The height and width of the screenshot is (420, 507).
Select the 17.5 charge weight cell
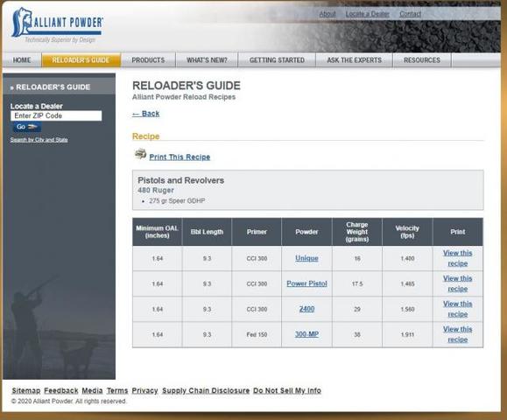357,284
